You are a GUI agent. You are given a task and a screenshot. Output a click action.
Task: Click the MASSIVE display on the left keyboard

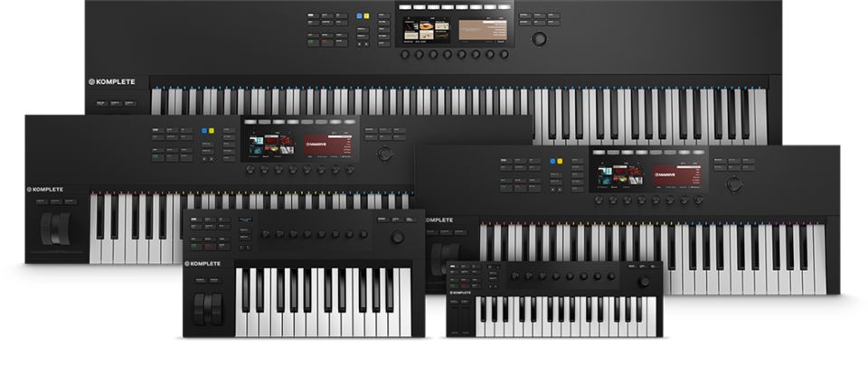point(326,145)
